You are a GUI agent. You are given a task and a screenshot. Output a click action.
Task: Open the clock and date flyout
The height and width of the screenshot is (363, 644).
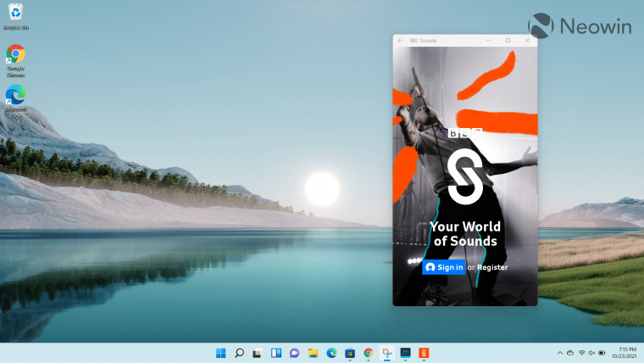tap(624, 353)
